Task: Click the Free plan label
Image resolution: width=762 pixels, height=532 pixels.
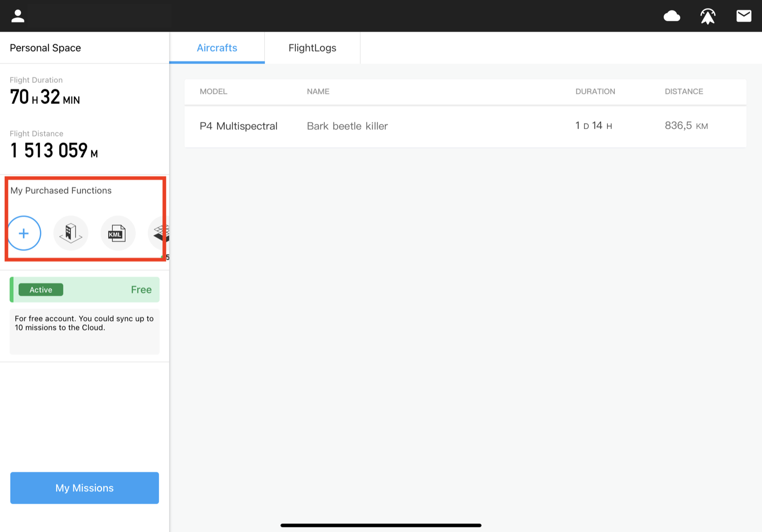Action: pyautogui.click(x=141, y=290)
